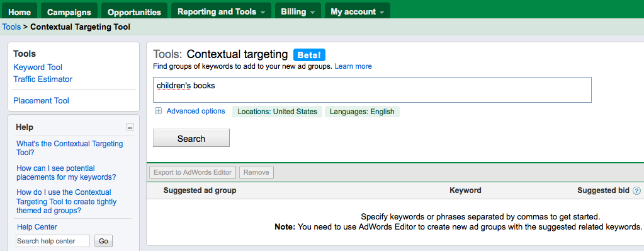Open the Placement Tool link

coord(41,100)
